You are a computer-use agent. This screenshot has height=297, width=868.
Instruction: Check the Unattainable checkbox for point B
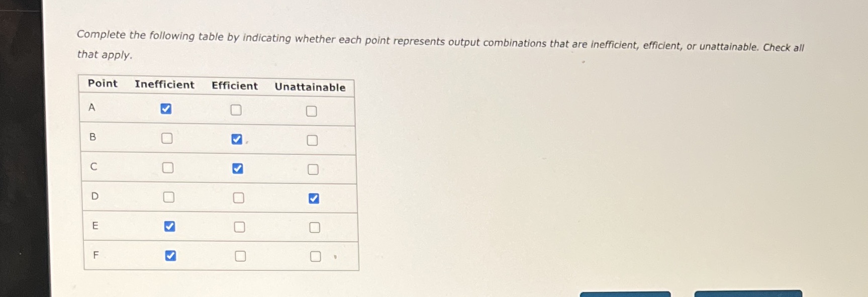click(312, 140)
